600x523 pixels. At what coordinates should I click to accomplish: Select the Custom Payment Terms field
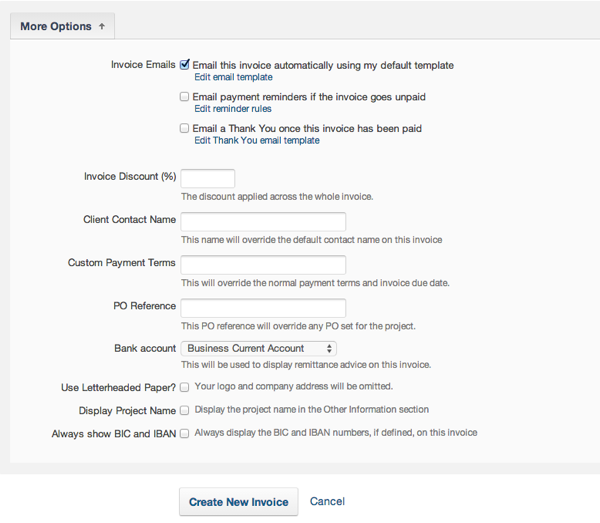pyautogui.click(x=263, y=264)
